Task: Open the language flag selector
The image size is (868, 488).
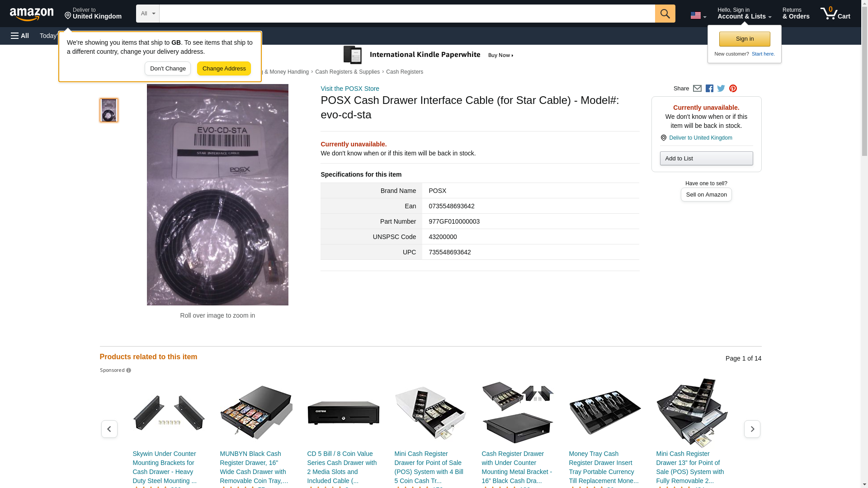Action: [x=698, y=15]
